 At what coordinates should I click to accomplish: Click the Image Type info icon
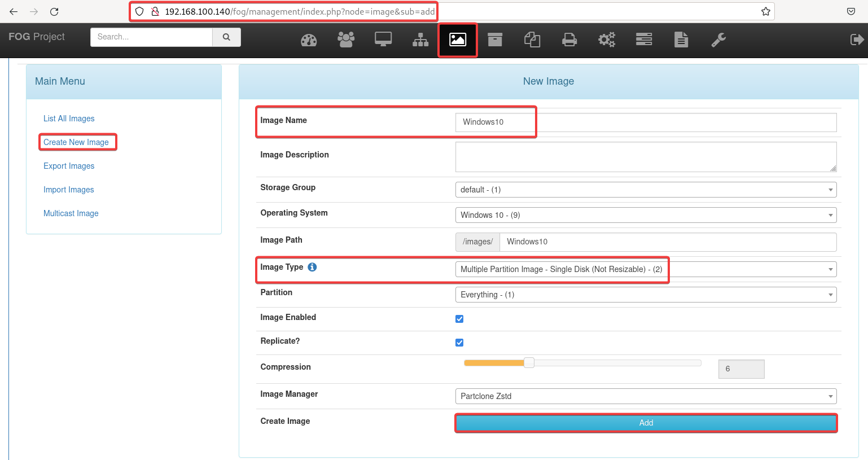pos(312,267)
